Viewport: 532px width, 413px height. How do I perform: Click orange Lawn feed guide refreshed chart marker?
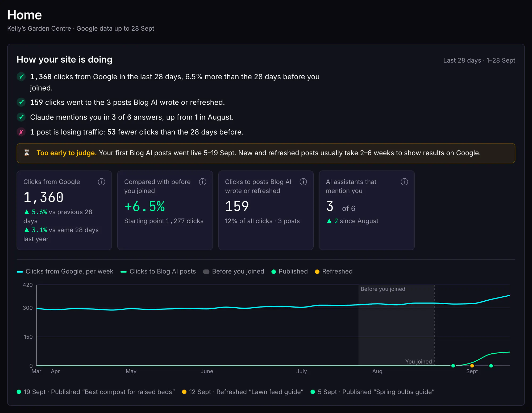click(x=472, y=366)
